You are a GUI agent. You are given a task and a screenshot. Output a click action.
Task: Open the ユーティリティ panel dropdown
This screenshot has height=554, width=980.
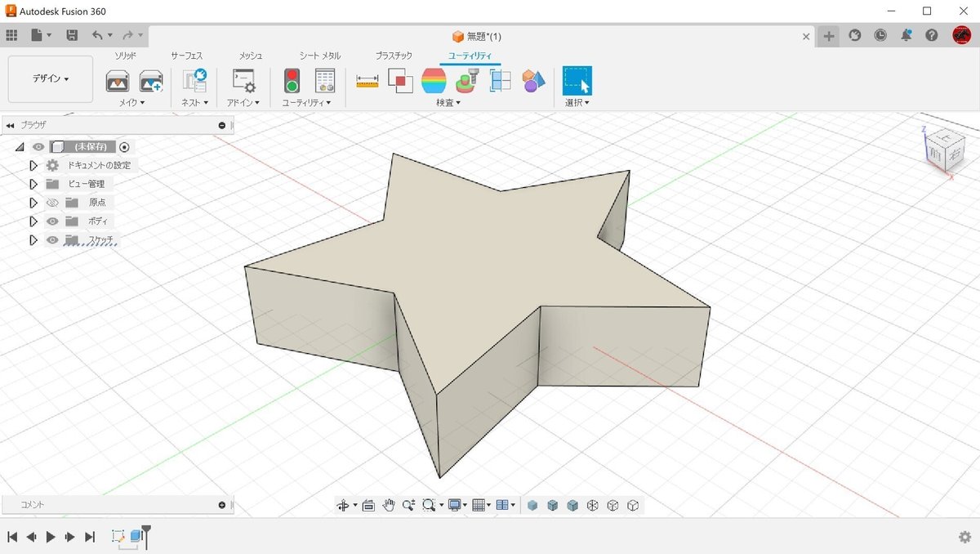pos(306,103)
